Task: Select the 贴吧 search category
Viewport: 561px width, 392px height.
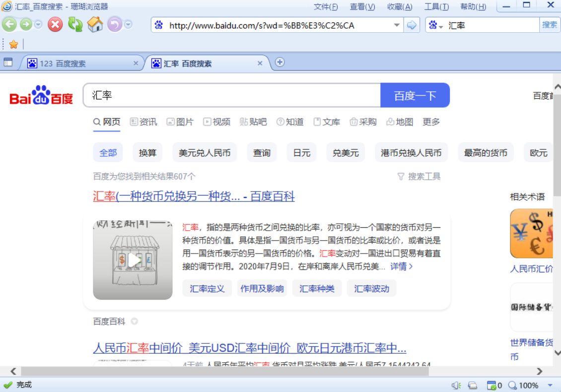Action: (x=253, y=122)
